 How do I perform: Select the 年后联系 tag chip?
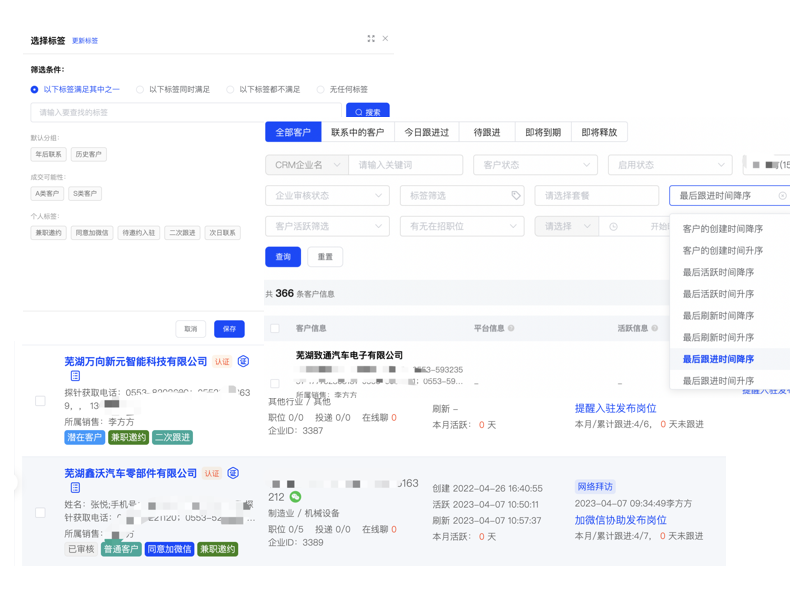coord(48,155)
